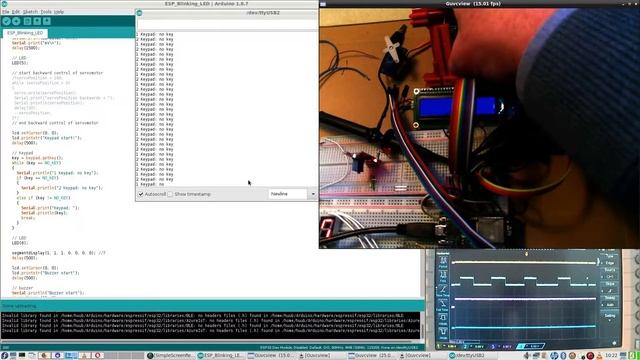Click the ESP32 Dev Module board status text
Screen dimensions: 640x360
tap(339, 347)
